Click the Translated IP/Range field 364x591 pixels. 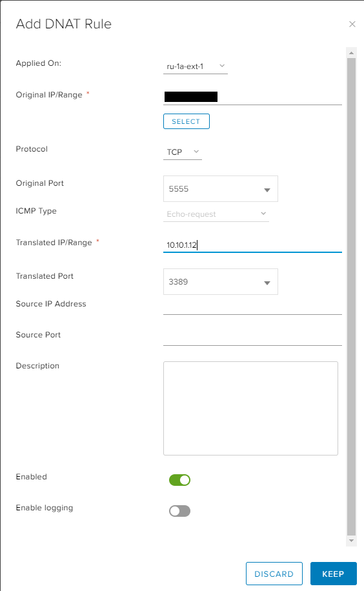tap(252, 245)
